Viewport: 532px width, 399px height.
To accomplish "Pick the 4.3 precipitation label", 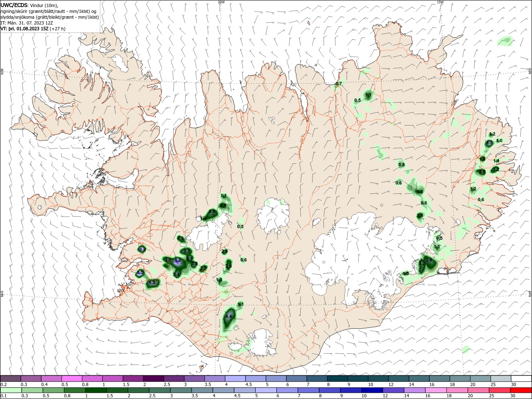I will pos(152,283).
